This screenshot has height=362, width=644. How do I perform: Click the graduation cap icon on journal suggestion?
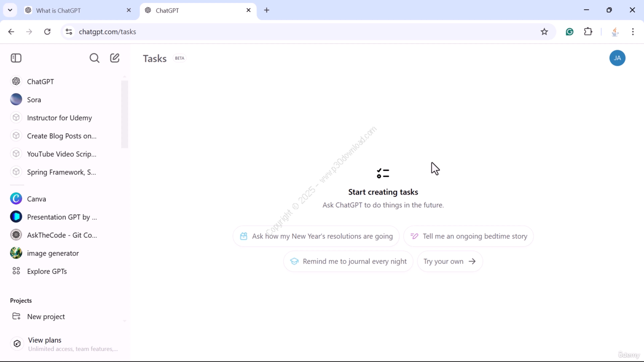(x=294, y=261)
